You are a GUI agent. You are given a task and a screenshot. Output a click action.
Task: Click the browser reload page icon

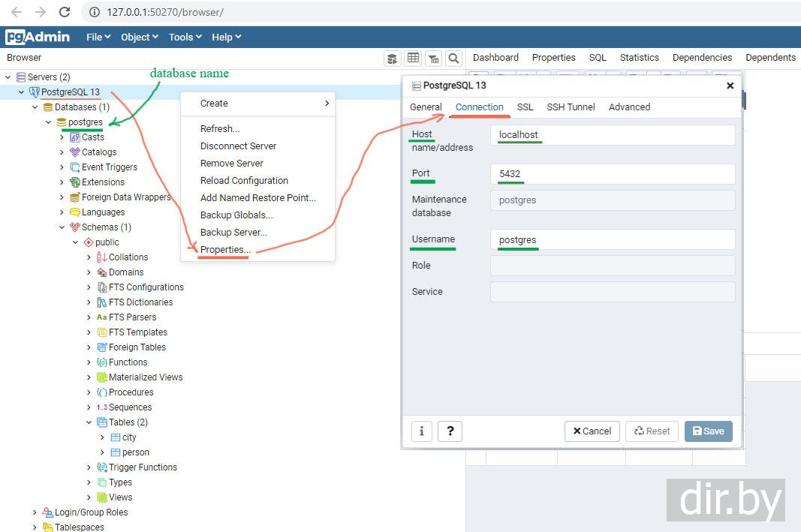click(65, 12)
